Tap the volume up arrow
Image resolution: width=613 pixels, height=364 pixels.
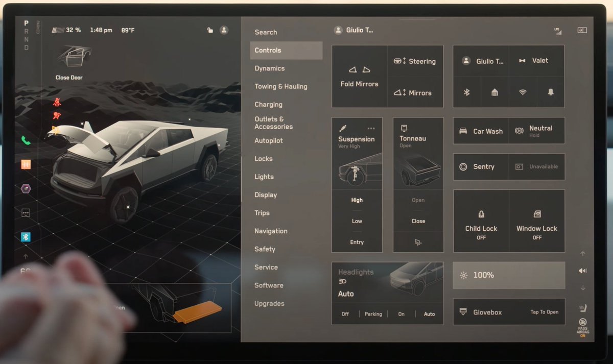click(583, 254)
